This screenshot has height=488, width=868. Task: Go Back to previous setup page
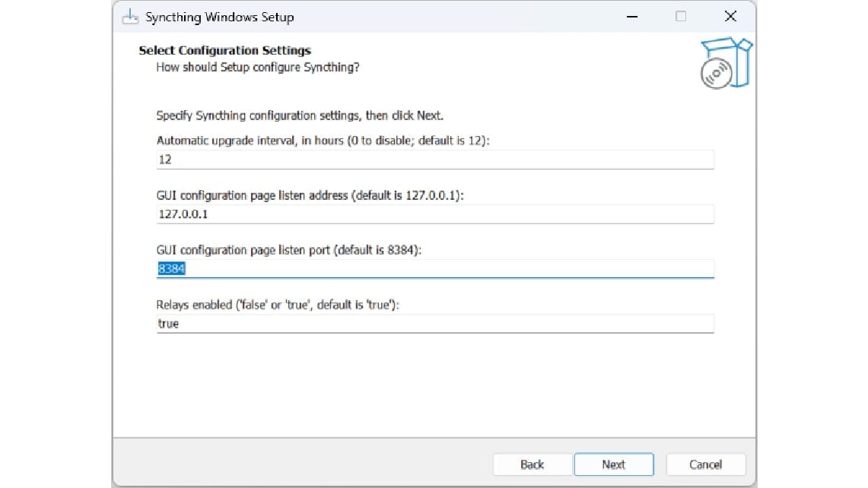532,464
